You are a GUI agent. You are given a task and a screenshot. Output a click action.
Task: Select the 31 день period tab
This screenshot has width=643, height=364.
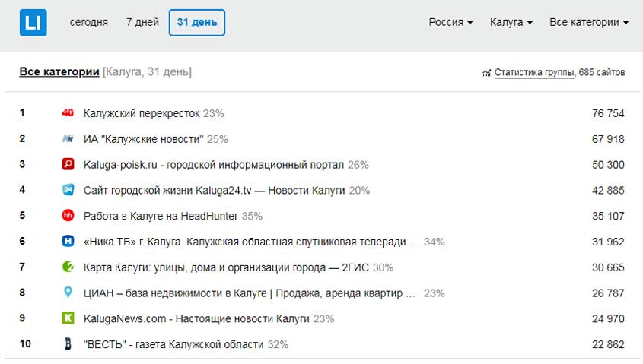(197, 22)
